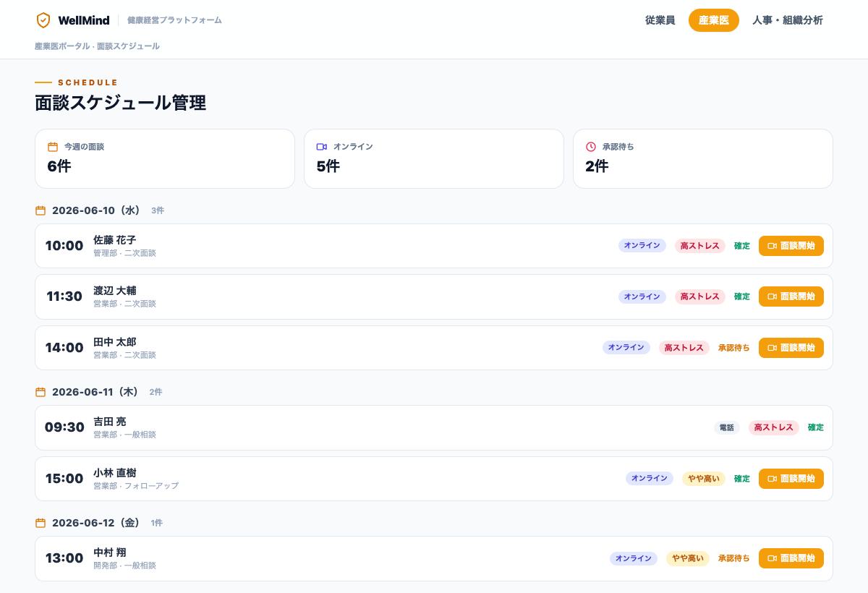This screenshot has width=868, height=593.
Task: Click the 2026-06-12（金） date heading
Action: [x=98, y=523]
